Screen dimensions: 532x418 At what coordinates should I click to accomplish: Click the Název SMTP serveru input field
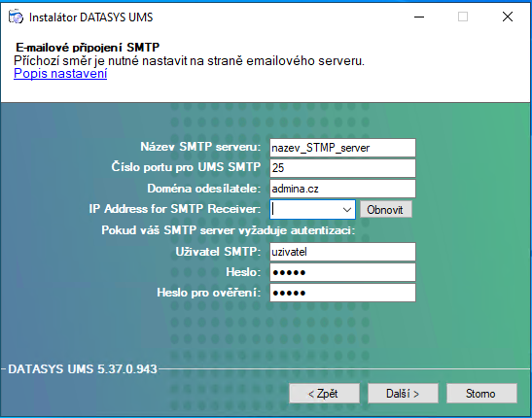342,148
